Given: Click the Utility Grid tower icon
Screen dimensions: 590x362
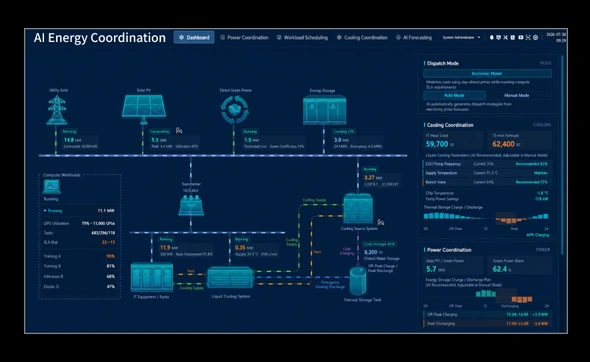Looking at the screenshot, I should coord(57,110).
